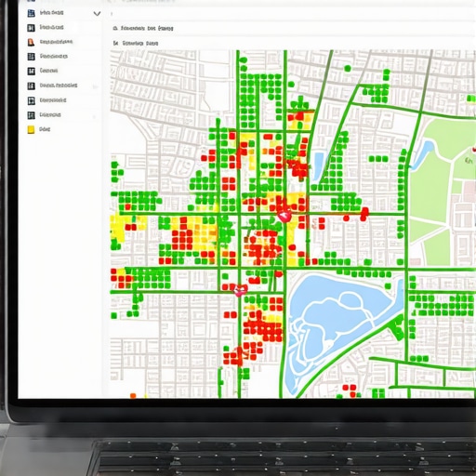Screen dimensions: 476x476
Task: Select the pink heart marker northwest of the lake
Action: pyautogui.click(x=240, y=290)
